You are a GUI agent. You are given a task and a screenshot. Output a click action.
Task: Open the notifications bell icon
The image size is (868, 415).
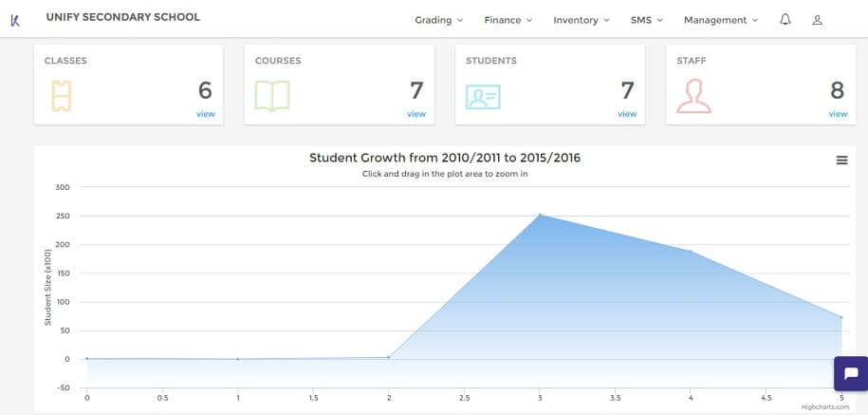[x=785, y=20]
